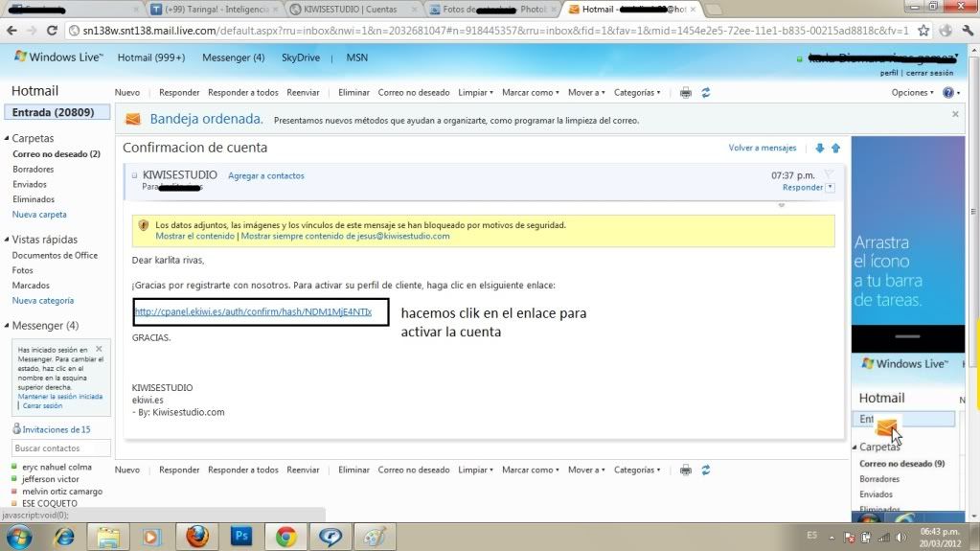Open the Mover a dropdown at top
This screenshot has width=980, height=551.
586,93
